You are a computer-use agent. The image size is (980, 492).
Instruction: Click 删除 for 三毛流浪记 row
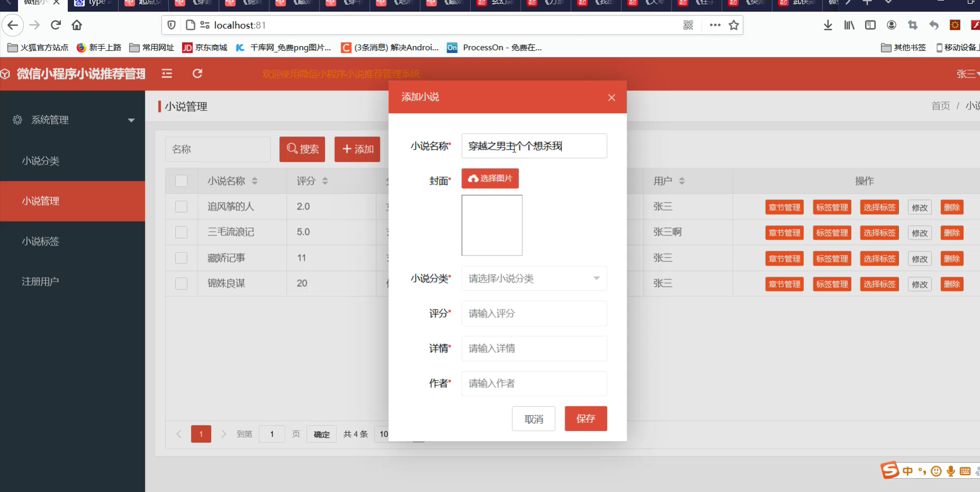click(x=951, y=233)
